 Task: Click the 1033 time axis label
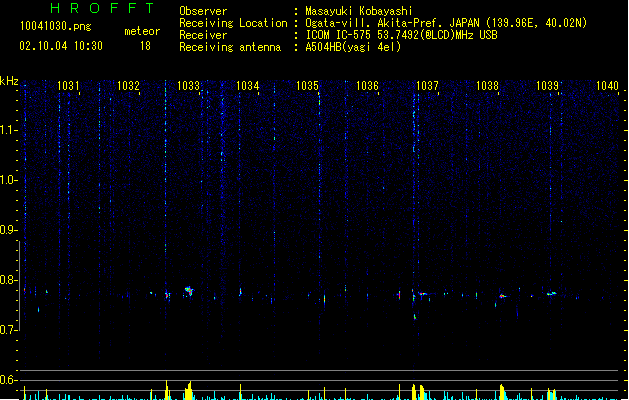188,86
